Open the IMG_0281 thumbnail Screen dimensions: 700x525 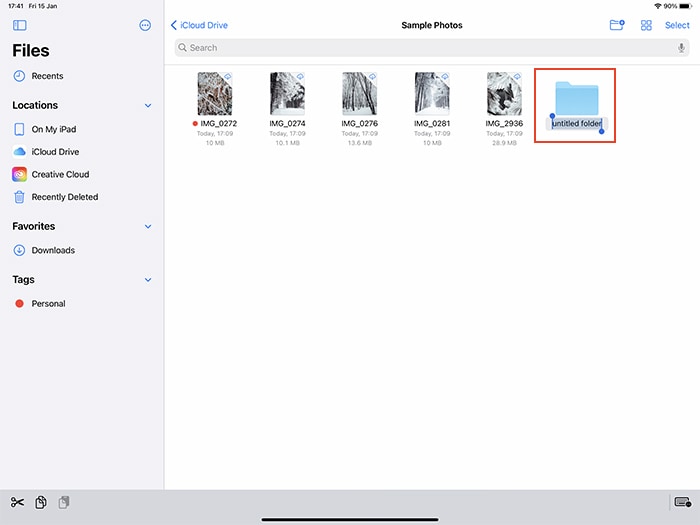pos(432,94)
